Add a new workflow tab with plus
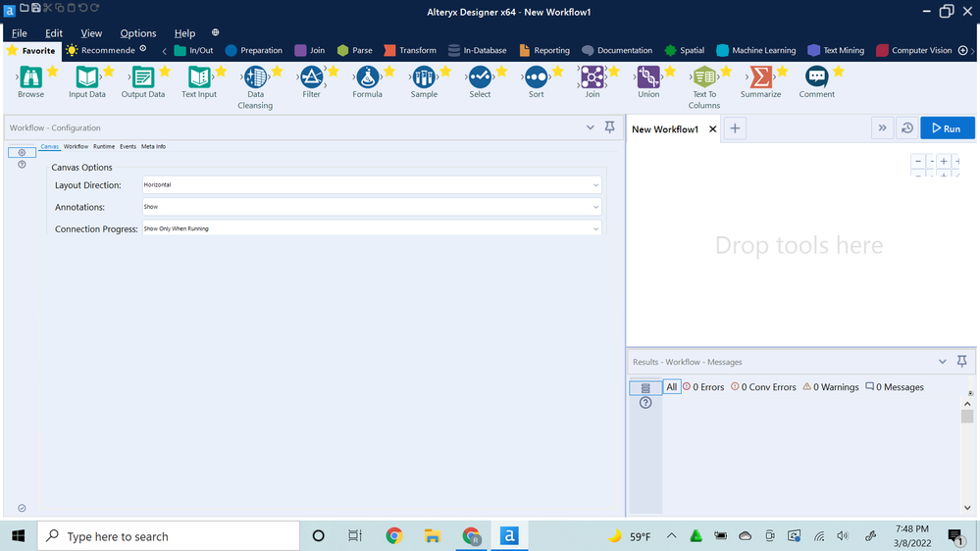 735,128
